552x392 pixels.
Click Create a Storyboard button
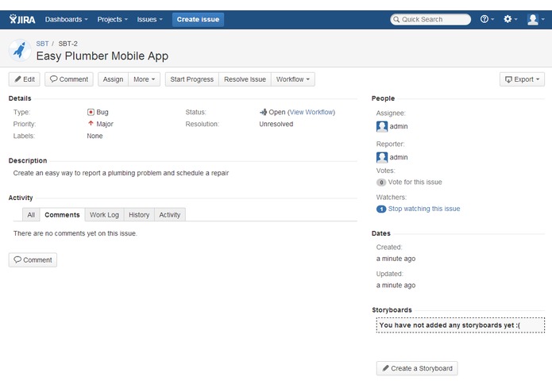point(417,368)
